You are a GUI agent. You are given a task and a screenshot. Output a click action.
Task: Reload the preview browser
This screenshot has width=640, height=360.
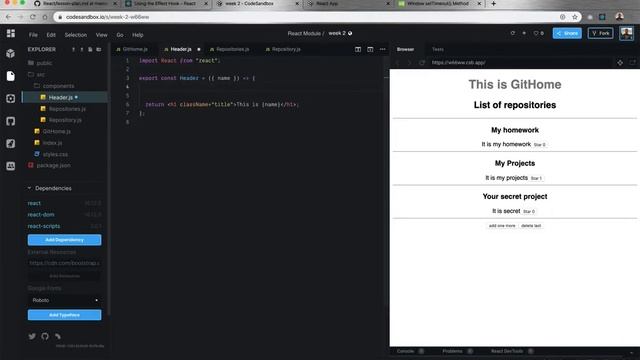[x=422, y=62]
